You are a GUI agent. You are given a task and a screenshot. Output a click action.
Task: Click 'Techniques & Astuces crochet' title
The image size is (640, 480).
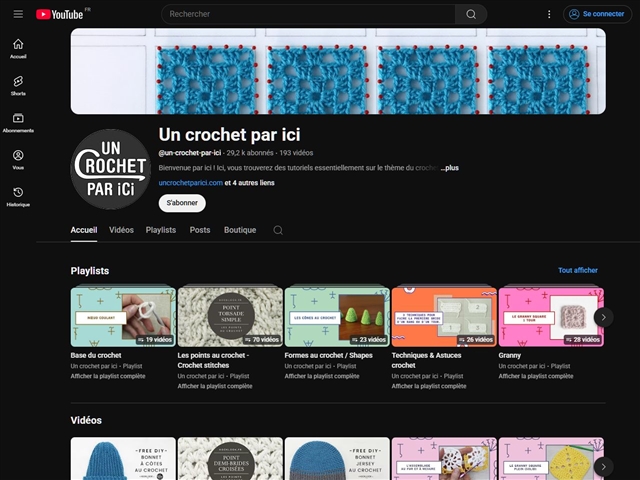tap(427, 360)
